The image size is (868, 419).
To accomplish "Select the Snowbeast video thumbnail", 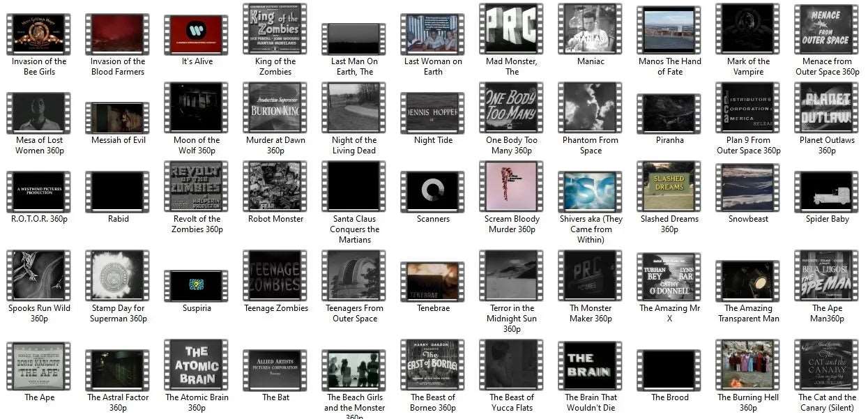I will pos(749,187).
